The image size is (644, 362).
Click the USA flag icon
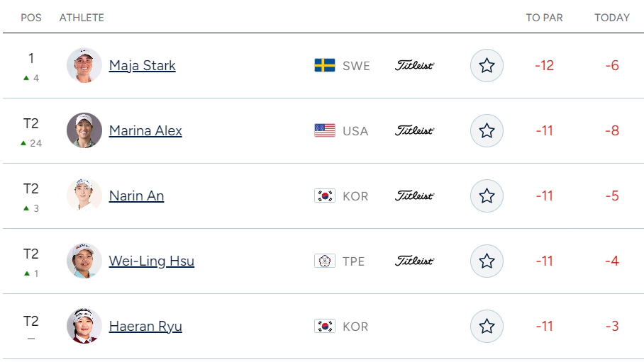pos(325,130)
